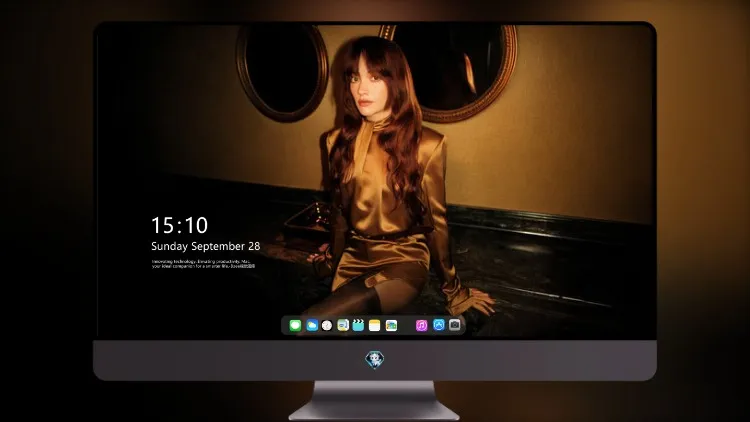Open the teal clapperboard video app in dock
The image size is (750, 422).
click(358, 325)
